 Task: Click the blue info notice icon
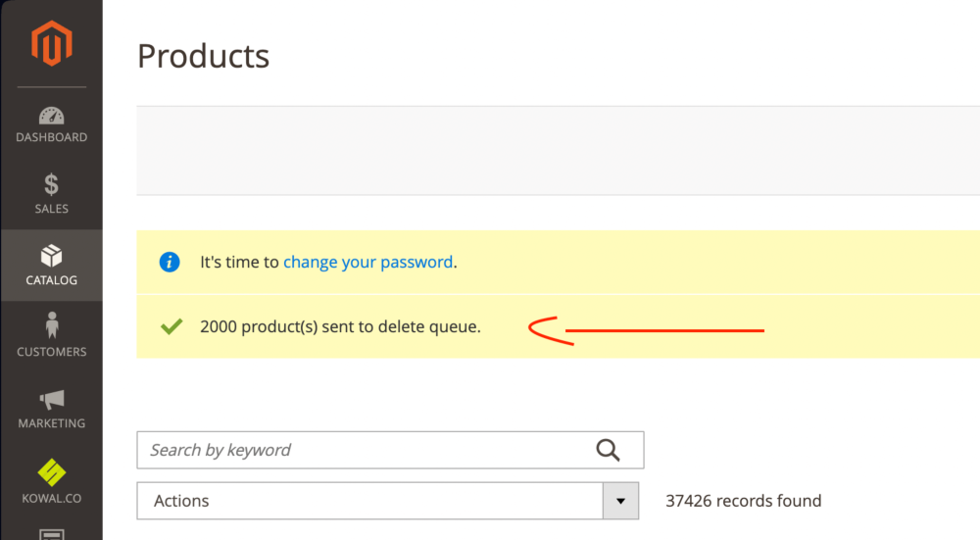pos(170,262)
